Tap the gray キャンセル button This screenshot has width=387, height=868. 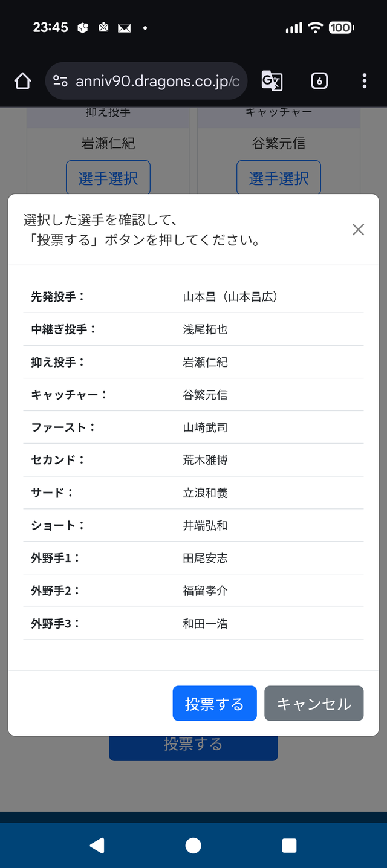[x=314, y=703]
